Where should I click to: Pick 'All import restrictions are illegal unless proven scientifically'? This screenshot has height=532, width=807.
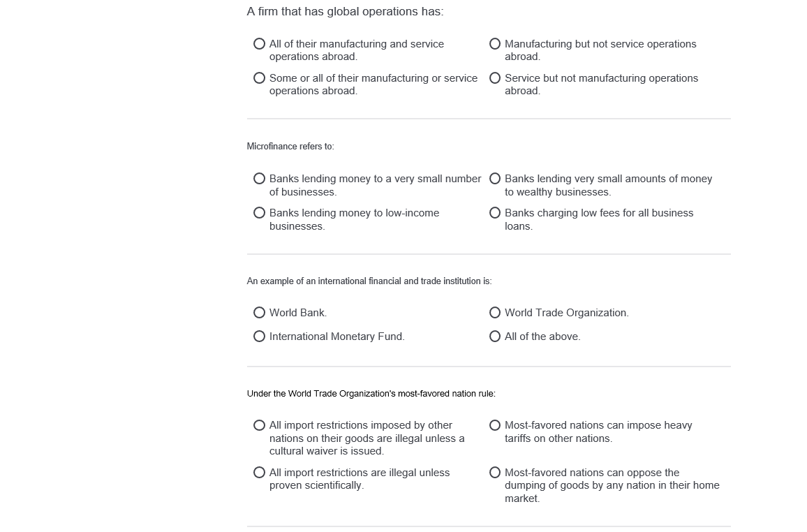tap(260, 473)
